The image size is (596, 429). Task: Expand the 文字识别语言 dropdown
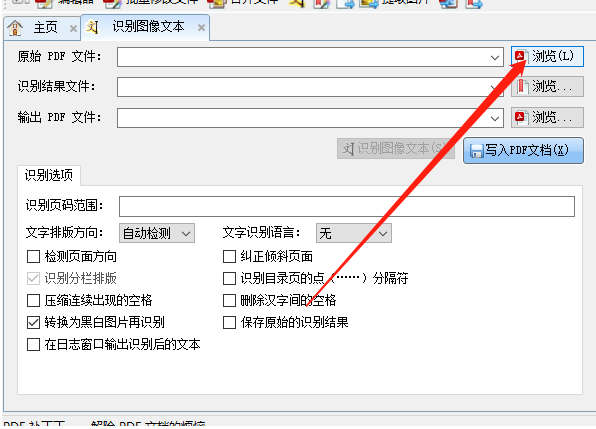coord(353,233)
